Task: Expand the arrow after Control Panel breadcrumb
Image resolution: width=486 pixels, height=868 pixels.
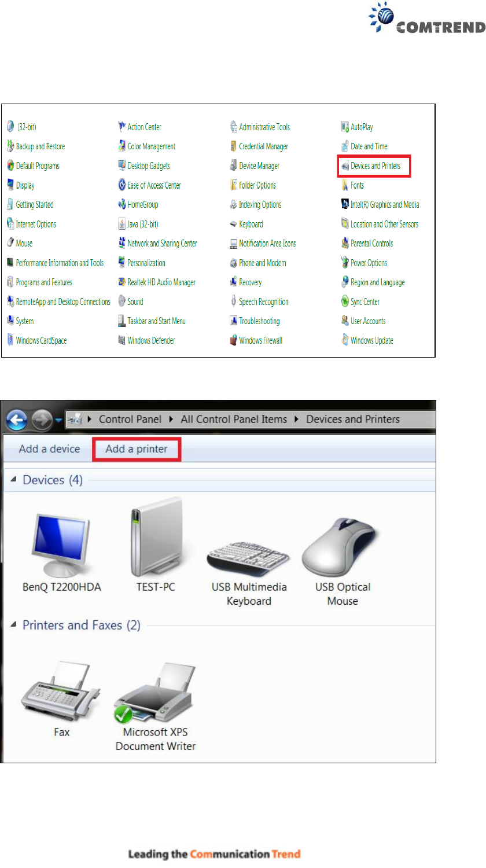Action: pos(171,420)
